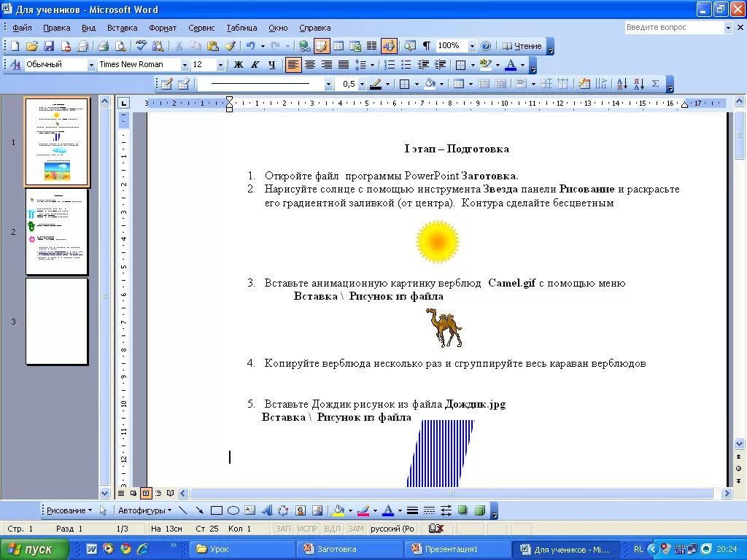Print the document with the printer icon
747x560 pixels.
(103, 46)
